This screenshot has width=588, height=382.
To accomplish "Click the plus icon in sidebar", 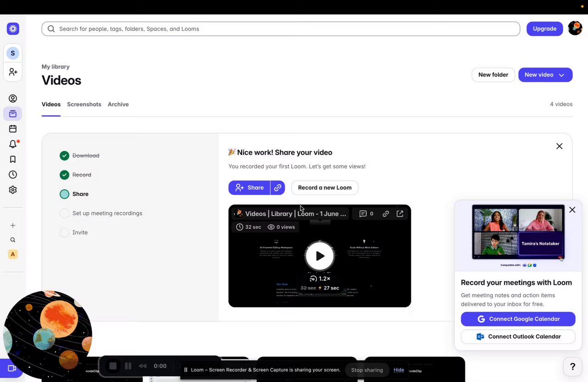I will click(x=13, y=225).
